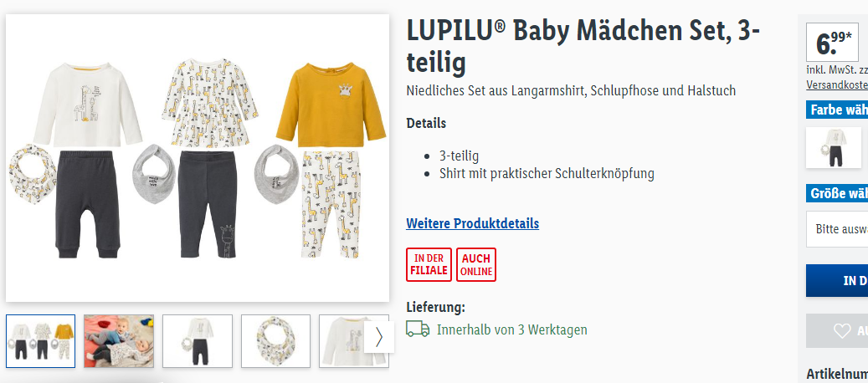868x383 pixels.
Task: View the giraffe print bib thumbnail
Action: pos(275,341)
